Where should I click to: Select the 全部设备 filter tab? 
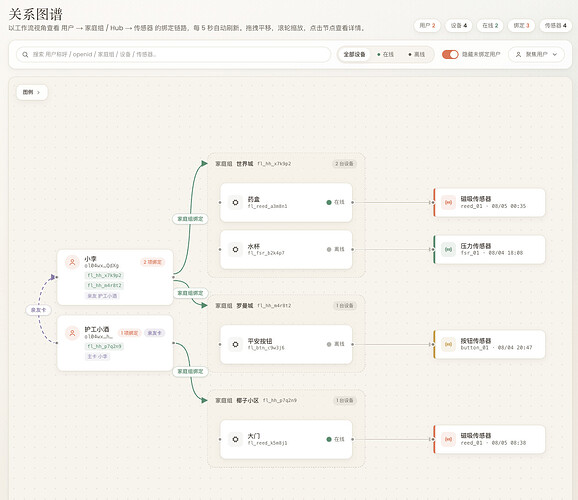pos(354,54)
